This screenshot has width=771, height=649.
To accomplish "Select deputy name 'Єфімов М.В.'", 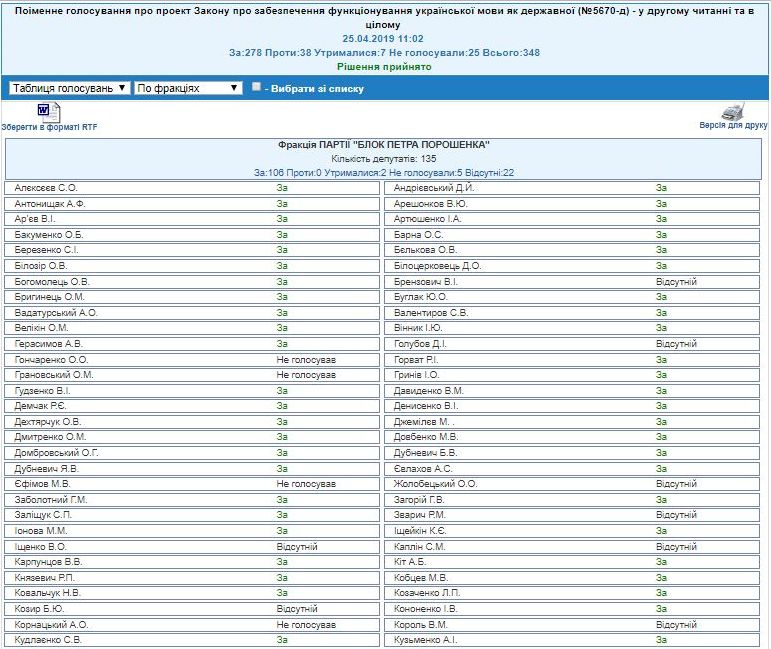I will click(42, 484).
